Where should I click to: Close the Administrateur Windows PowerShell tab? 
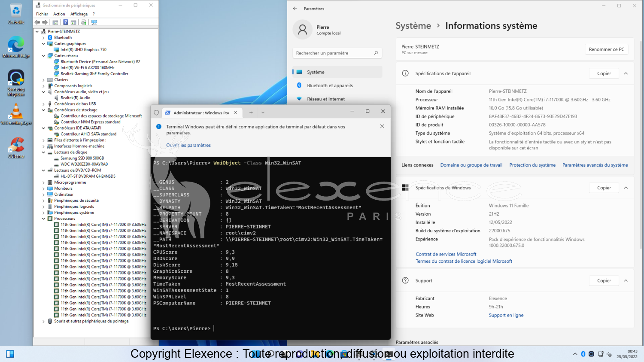pyautogui.click(x=235, y=113)
